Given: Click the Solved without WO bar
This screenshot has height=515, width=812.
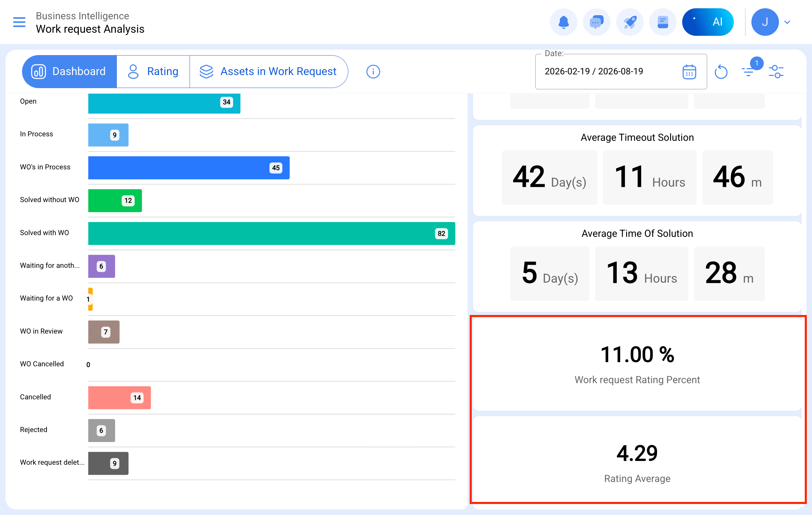Looking at the screenshot, I should coord(115,201).
